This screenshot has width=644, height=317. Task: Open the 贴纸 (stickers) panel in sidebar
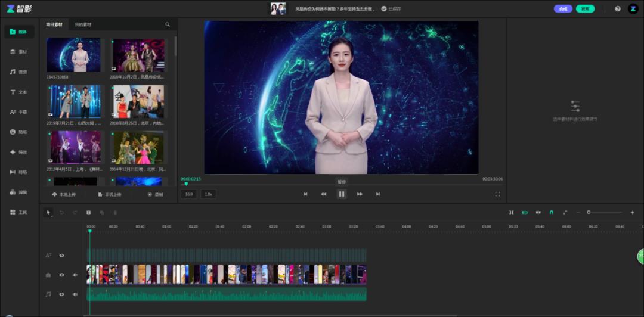coord(18,132)
